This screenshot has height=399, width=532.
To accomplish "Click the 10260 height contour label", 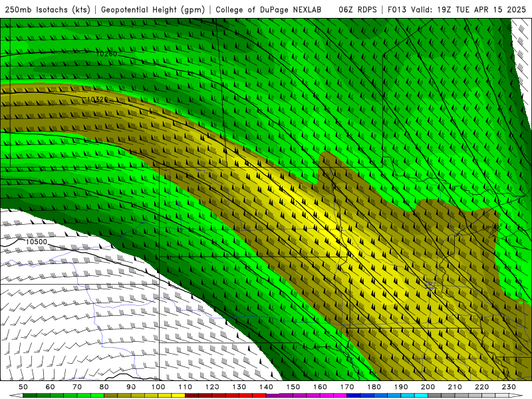I will 106,54.
